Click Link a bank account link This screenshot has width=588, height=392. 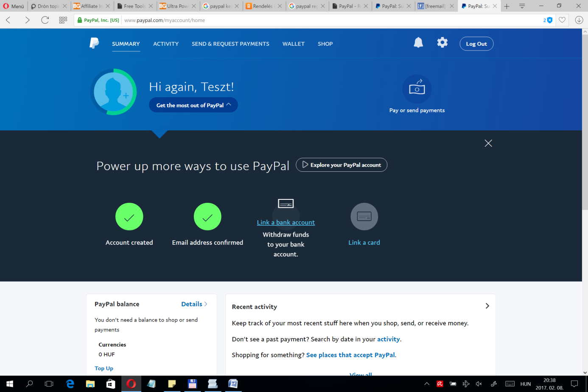pos(286,222)
